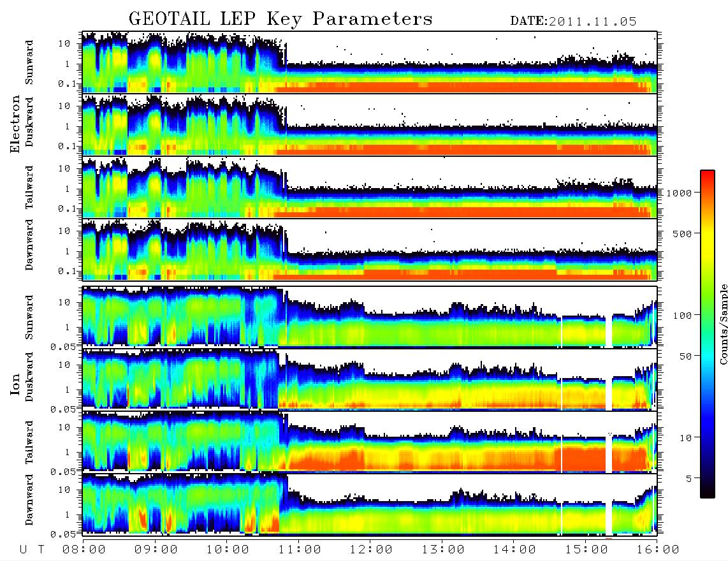Select the 10:00 time axis label
This screenshot has width=728, height=561.
tap(228, 550)
